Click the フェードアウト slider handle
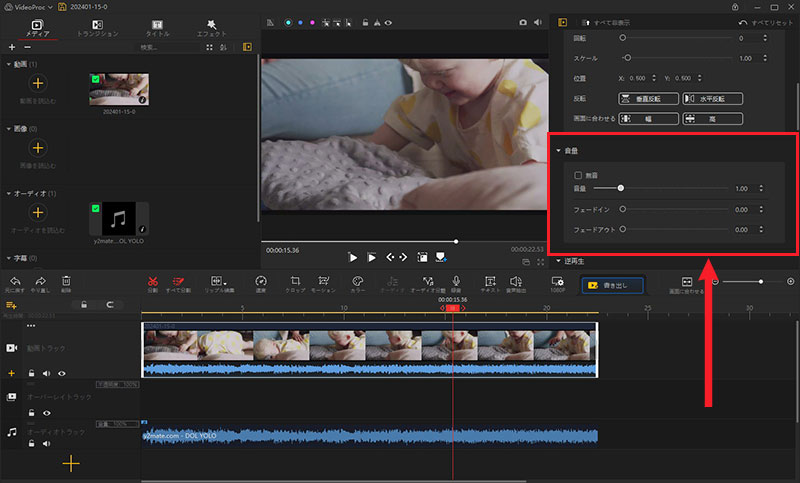Image resolution: width=800 pixels, height=483 pixels. coord(622,230)
